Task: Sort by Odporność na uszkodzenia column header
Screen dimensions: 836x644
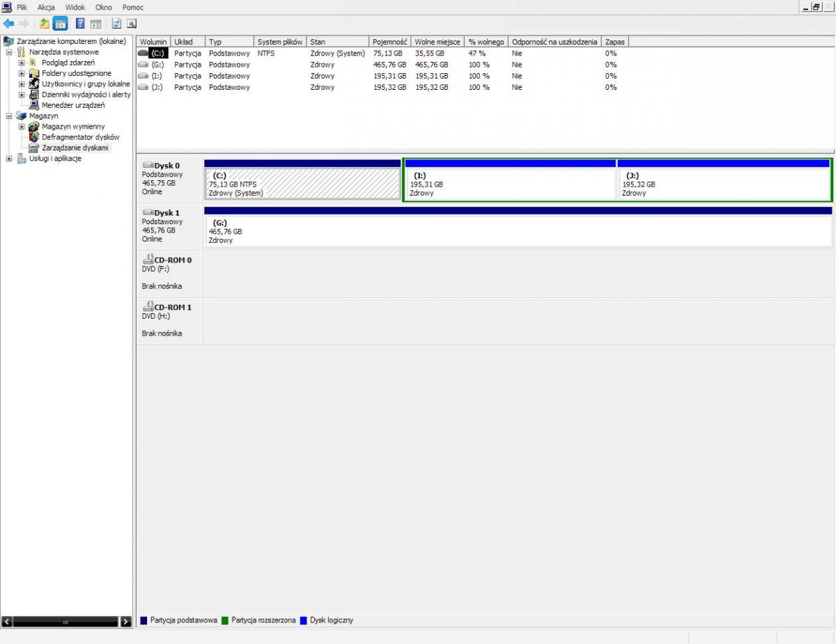Action: coord(555,42)
